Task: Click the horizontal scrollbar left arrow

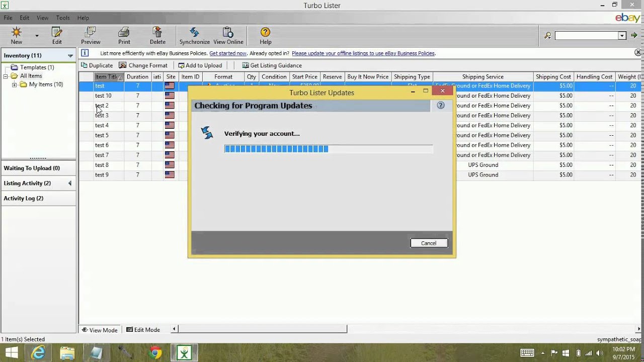Action: coord(175,329)
